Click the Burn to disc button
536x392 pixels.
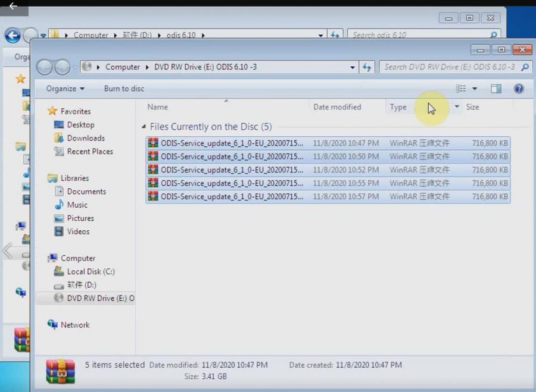click(x=123, y=88)
